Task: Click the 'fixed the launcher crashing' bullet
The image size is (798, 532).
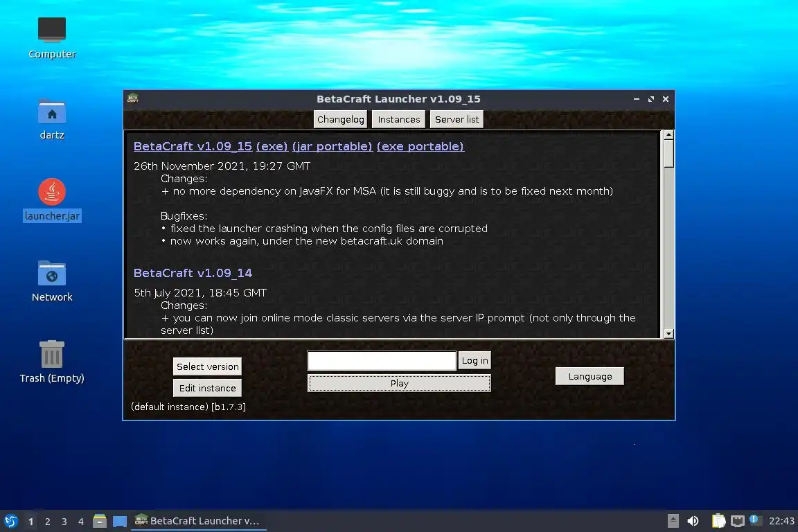Action: click(324, 229)
